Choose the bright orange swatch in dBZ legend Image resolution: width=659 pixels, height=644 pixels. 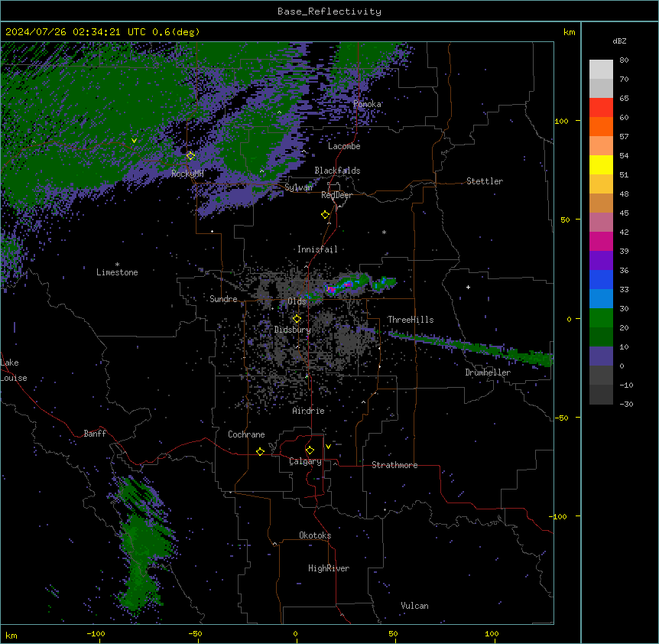(x=601, y=126)
